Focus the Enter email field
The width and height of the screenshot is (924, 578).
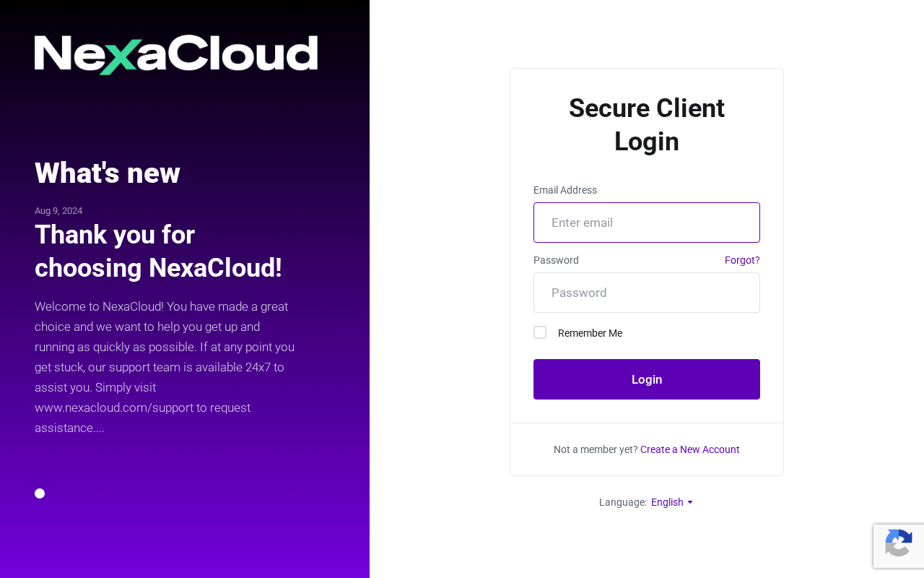[647, 223]
